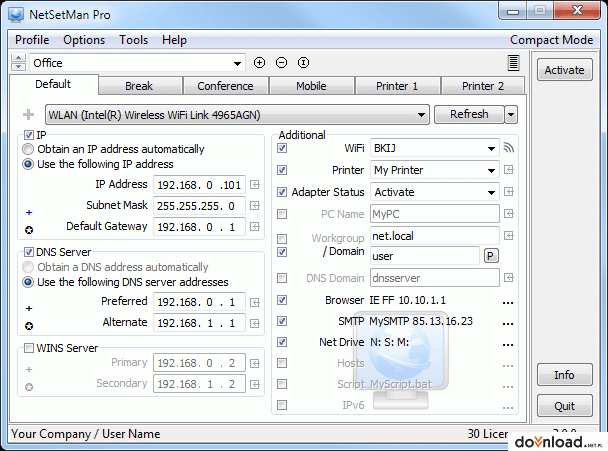Get current IP Address with arrow icon
This screenshot has height=451, width=608.
coord(255,185)
